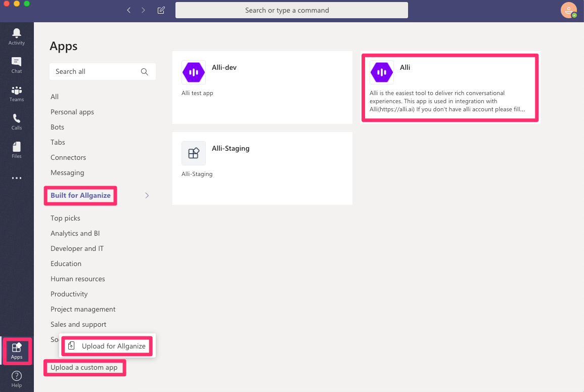
Task: Click the Search or type a command box
Action: tap(292, 11)
